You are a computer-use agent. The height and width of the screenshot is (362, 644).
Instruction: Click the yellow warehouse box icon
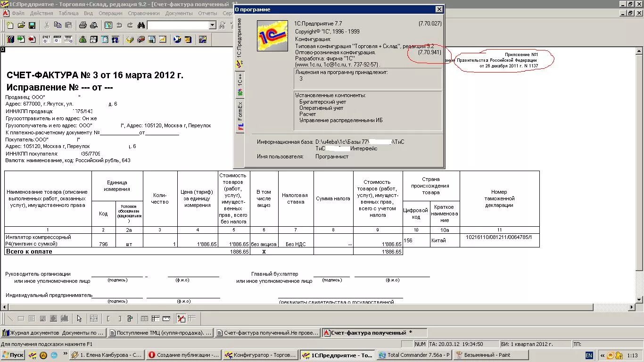click(x=130, y=40)
